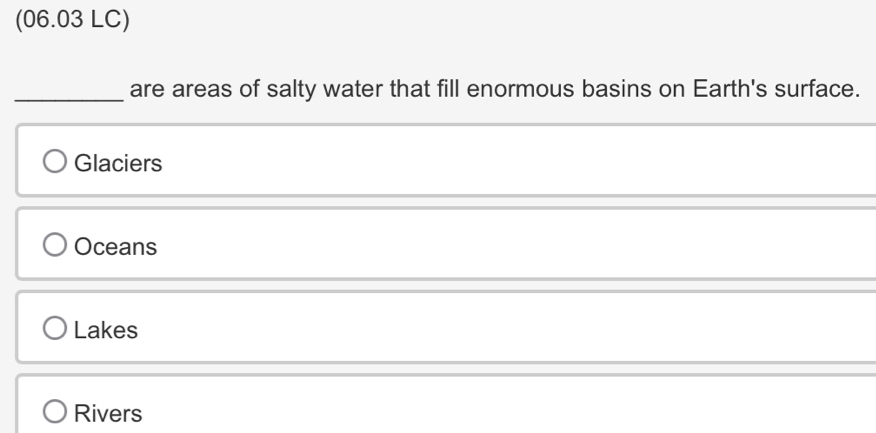876x433 pixels.
Task: Click the "Oceans" answer label text
Action: click(116, 246)
